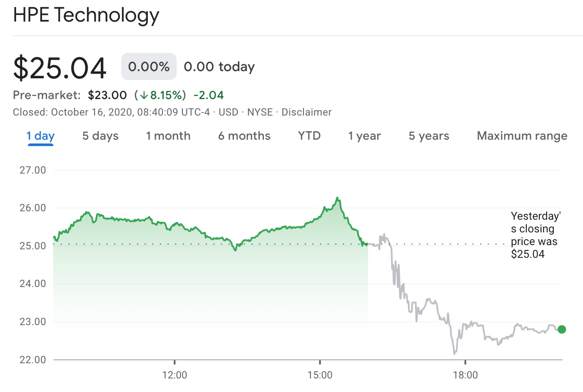This screenshot has width=583, height=392.
Task: Click the 15:00 time axis label
Action: (x=320, y=375)
